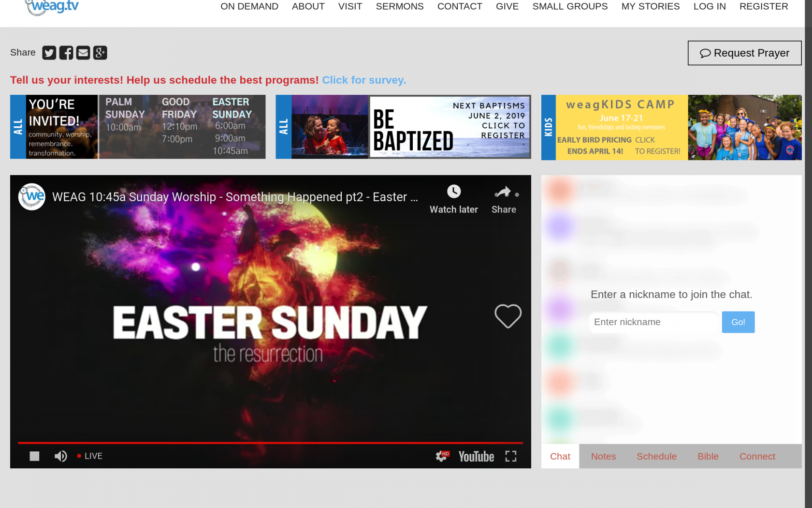
Task: Like the stream with heart icon
Action: (507, 316)
